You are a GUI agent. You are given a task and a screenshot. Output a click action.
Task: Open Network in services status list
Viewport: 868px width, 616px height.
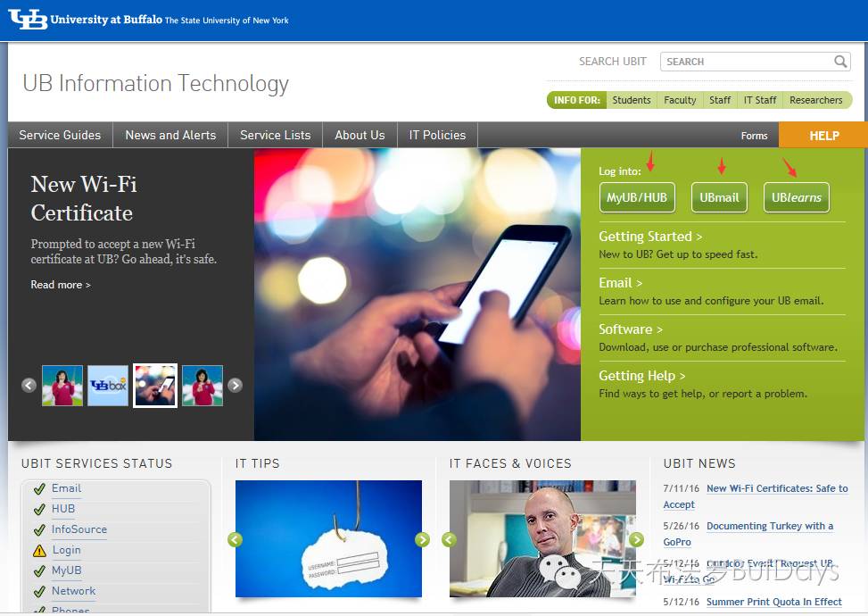pos(74,590)
